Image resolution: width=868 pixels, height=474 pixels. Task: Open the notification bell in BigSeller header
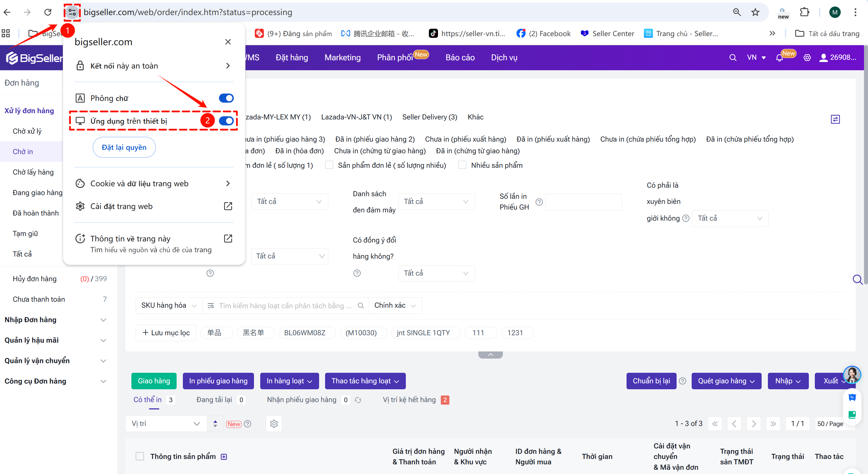(x=779, y=58)
